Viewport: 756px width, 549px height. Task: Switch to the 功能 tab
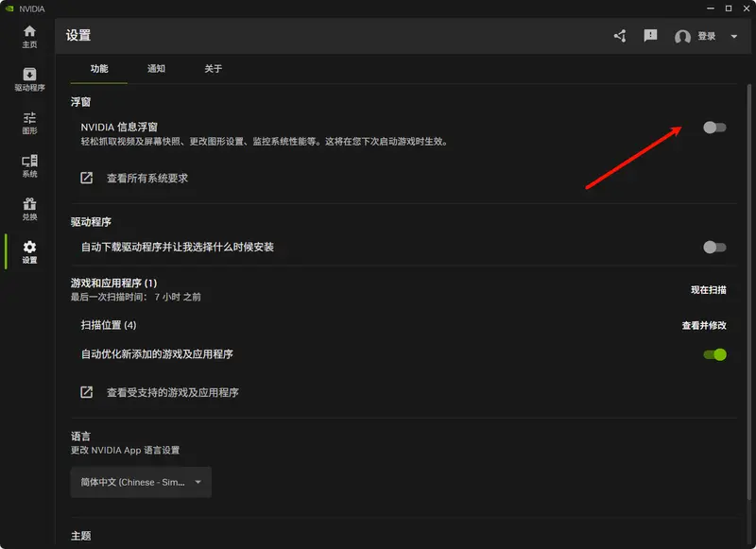99,69
